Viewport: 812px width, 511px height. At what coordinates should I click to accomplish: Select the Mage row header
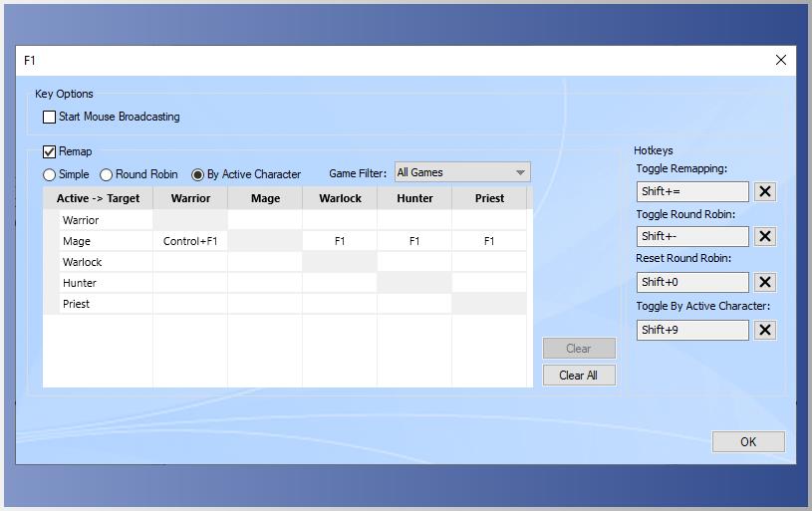(x=77, y=241)
